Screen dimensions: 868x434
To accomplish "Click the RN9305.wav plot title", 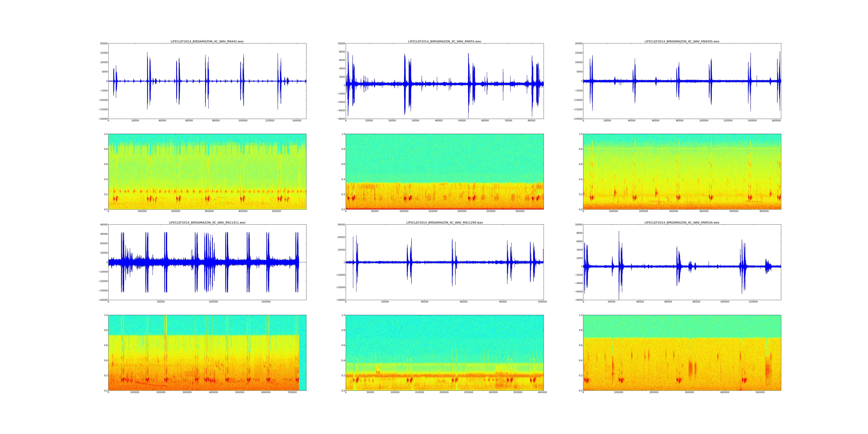I will tap(682, 41).
